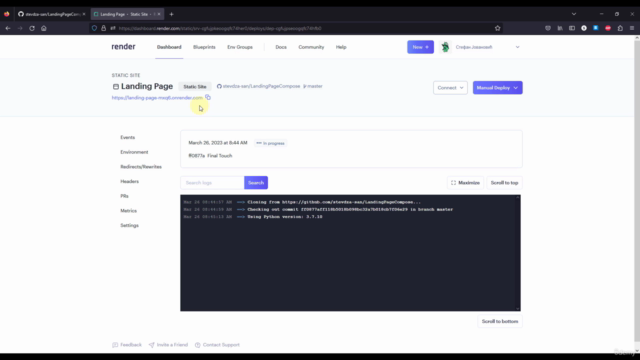Open Invite a Friend link
Screen dimensions: 640x360
tap(169, 345)
